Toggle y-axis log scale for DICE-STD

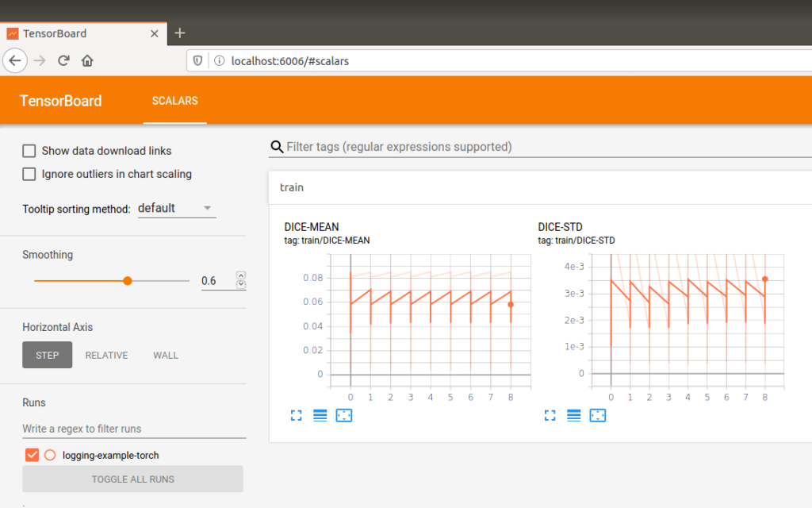click(x=574, y=415)
